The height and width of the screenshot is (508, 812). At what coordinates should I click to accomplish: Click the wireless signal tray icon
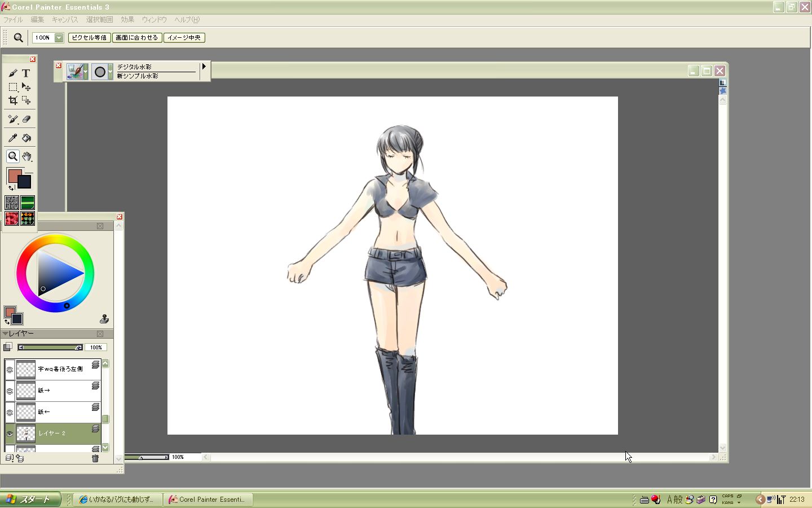tap(781, 500)
